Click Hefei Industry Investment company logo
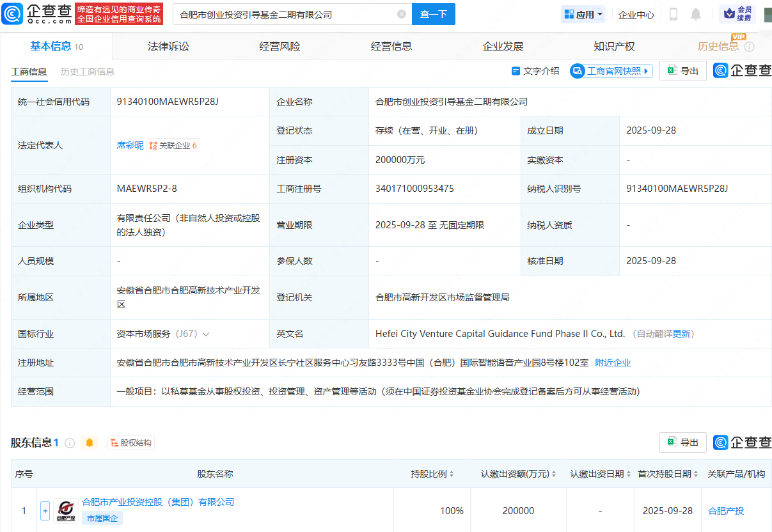This screenshot has height=532, width=772. (65, 510)
